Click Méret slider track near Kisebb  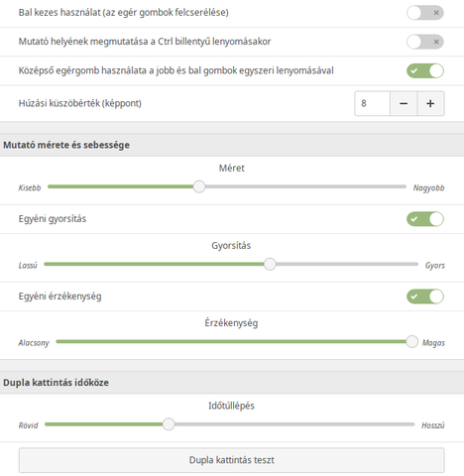click(x=58, y=186)
